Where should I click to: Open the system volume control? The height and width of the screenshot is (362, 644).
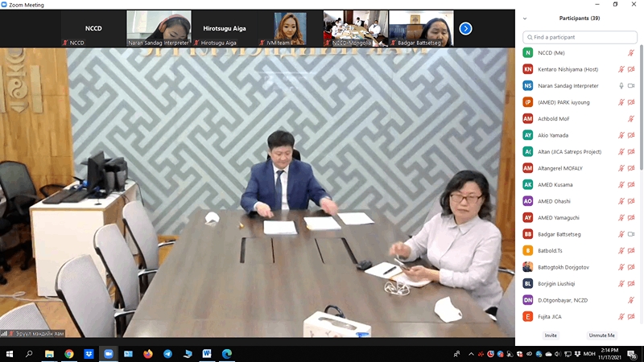click(558, 354)
